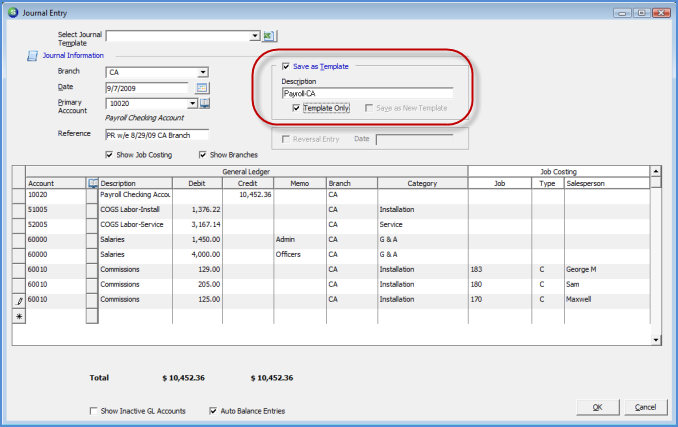Click the Memo cell reading Admin

coord(300,239)
